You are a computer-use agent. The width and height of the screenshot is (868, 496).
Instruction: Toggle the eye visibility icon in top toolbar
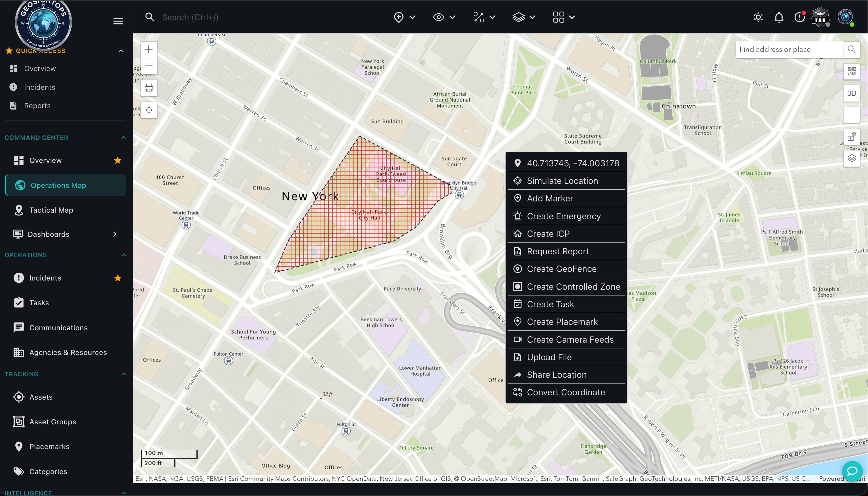(439, 17)
